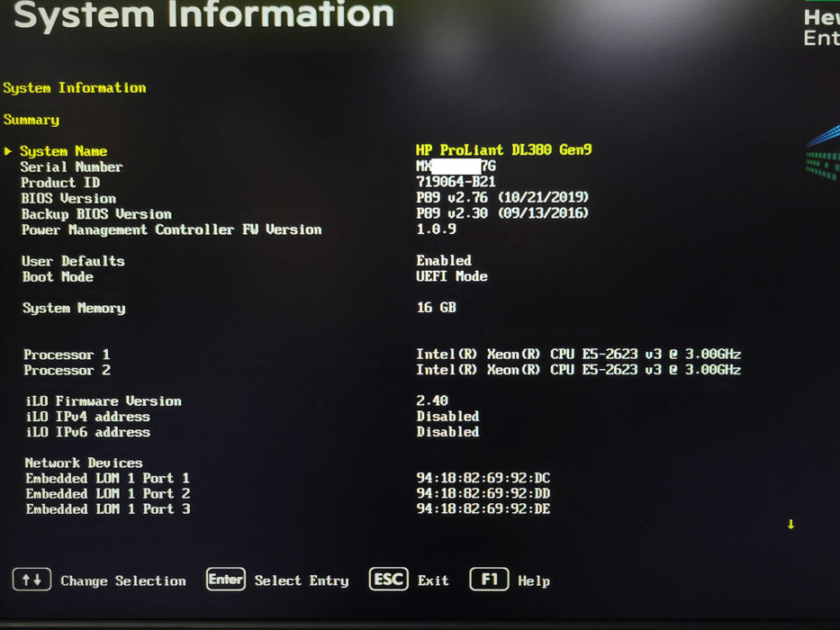Image resolution: width=840 pixels, height=630 pixels.
Task: Click the yellow Summary heading
Action: coord(32,120)
